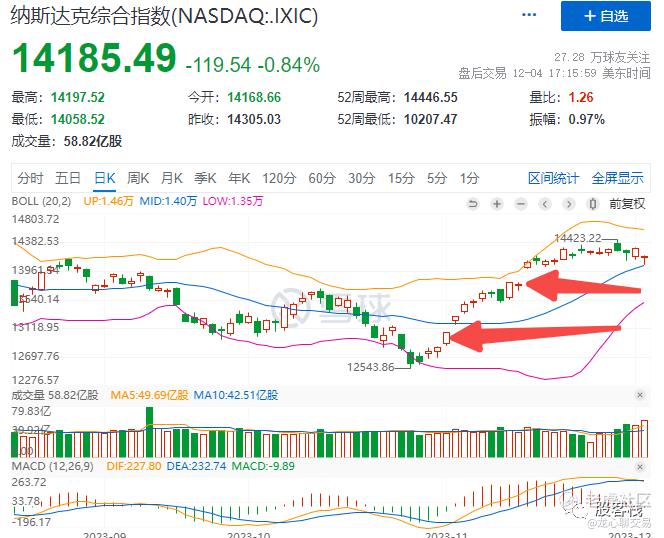Open 全屏显示 fullscreen display link
Screen dimensions: 664x538
(x=617, y=178)
